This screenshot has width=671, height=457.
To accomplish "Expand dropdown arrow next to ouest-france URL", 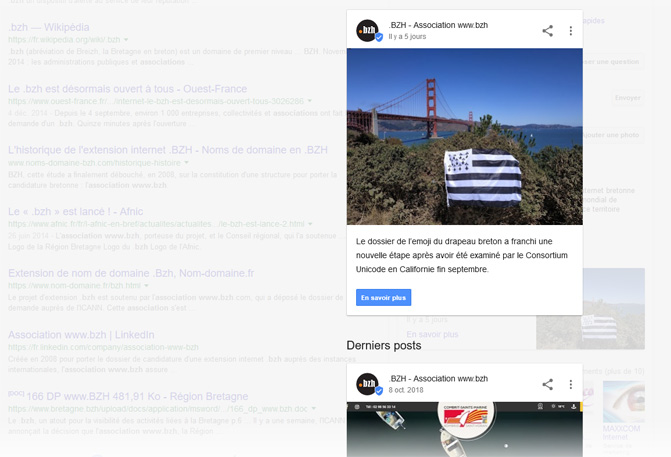I will [309, 101].
